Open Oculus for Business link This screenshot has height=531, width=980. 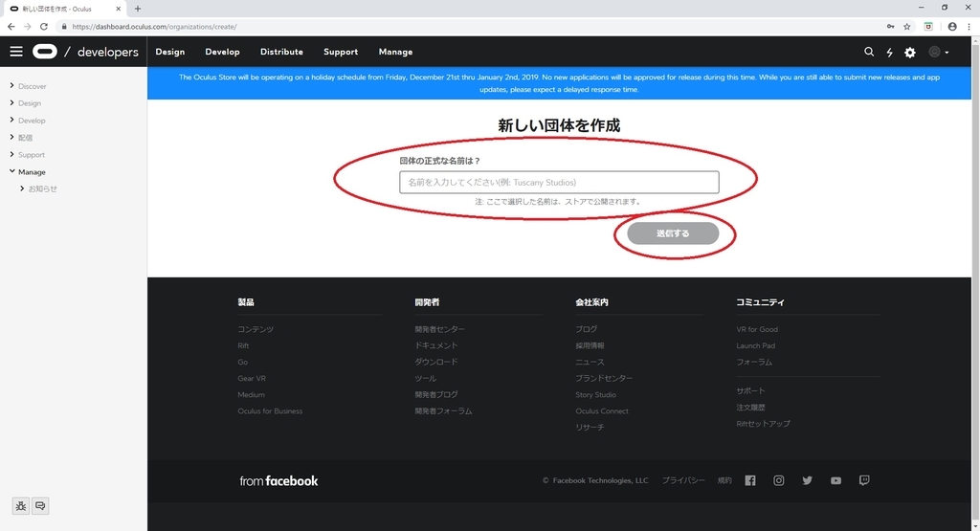point(270,411)
